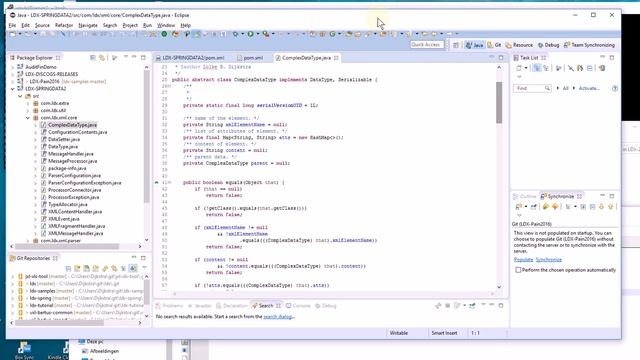The image size is (640, 360).
Task: Switch to the pom.xml editor tab
Action: click(x=250, y=58)
